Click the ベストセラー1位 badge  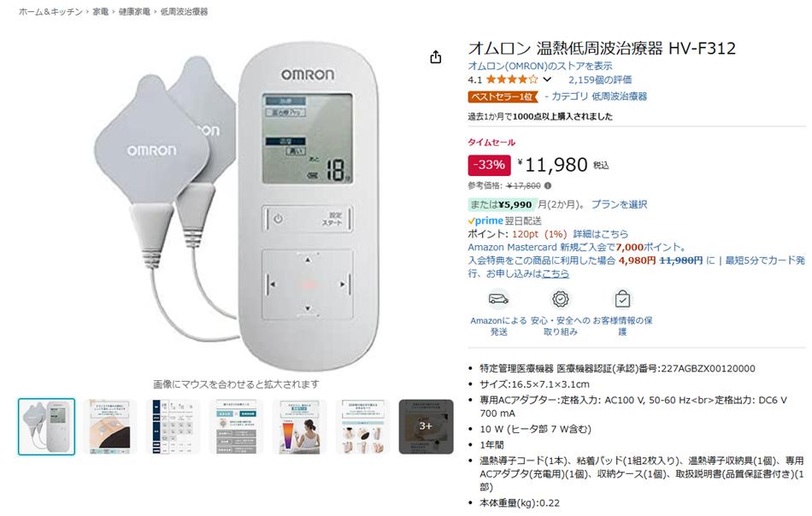point(503,97)
